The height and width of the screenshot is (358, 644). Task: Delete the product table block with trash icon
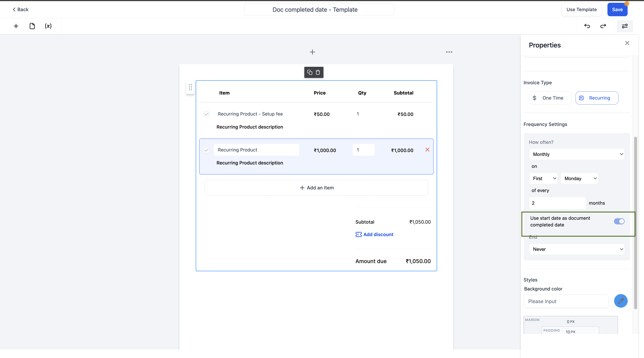tap(318, 72)
